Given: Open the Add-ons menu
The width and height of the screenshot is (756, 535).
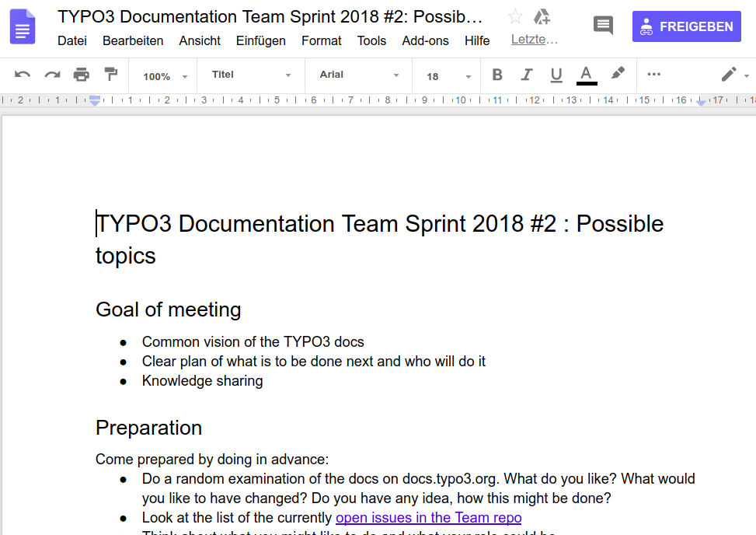Looking at the screenshot, I should click(425, 41).
